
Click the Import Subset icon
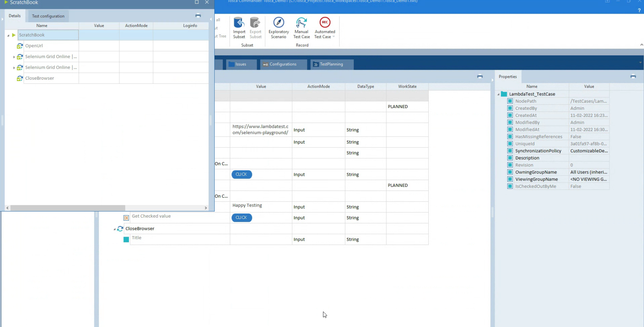[239, 23]
